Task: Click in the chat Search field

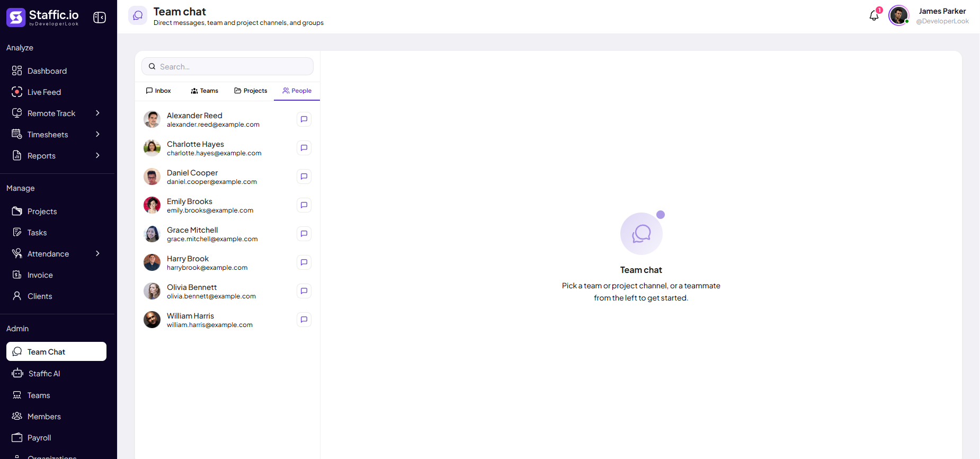Action: coord(227,66)
